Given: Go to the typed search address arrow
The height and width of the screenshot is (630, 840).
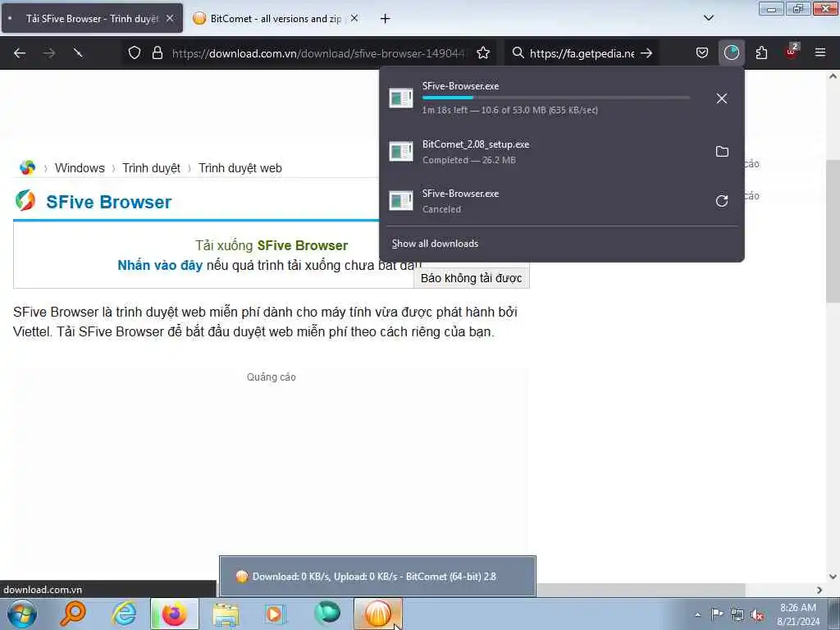Looking at the screenshot, I should click(646, 53).
